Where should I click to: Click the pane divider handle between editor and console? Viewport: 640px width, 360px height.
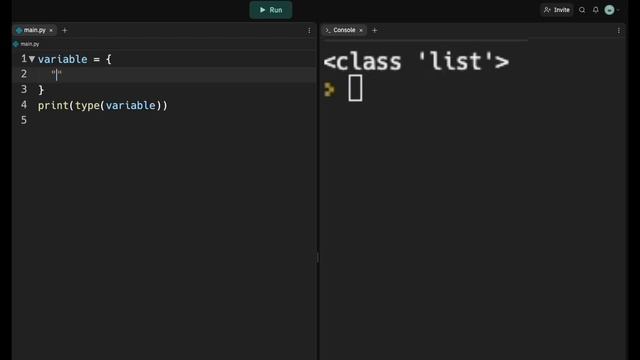click(318, 257)
